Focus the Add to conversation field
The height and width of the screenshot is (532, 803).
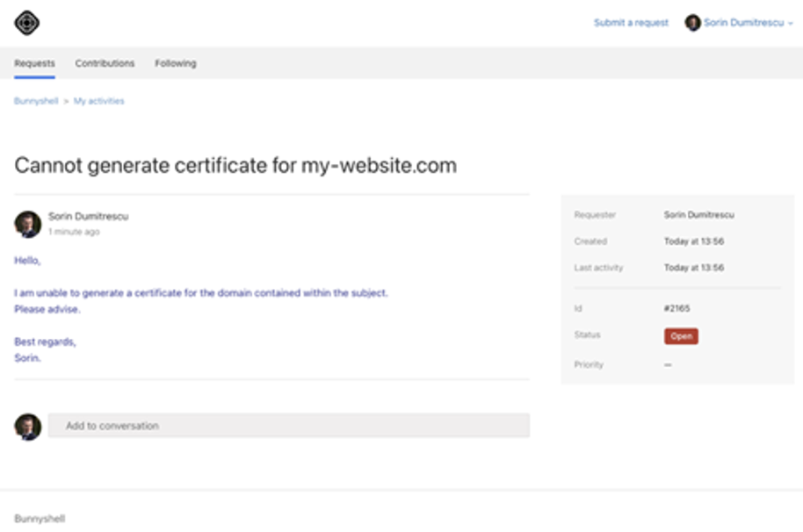coord(289,426)
